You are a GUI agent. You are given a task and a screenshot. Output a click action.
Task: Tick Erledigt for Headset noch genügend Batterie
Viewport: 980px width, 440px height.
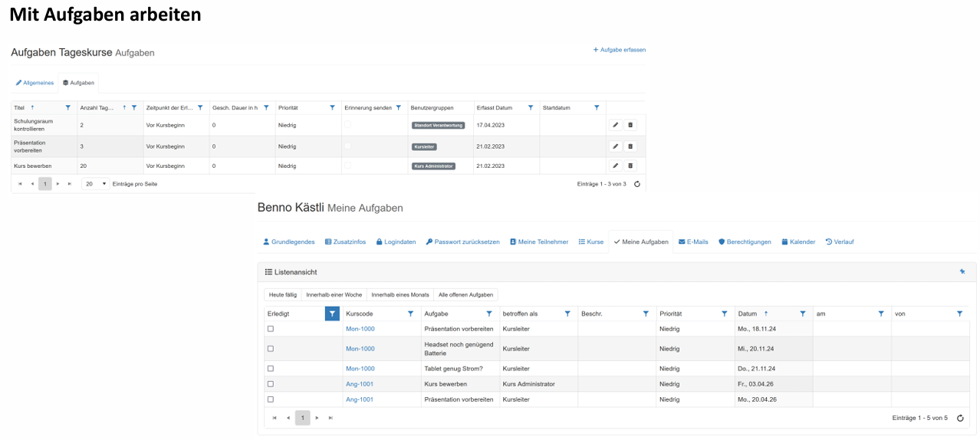[270, 349]
